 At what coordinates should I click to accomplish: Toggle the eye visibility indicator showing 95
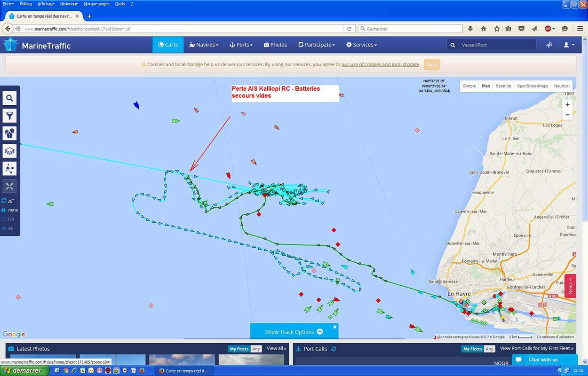pos(4,228)
